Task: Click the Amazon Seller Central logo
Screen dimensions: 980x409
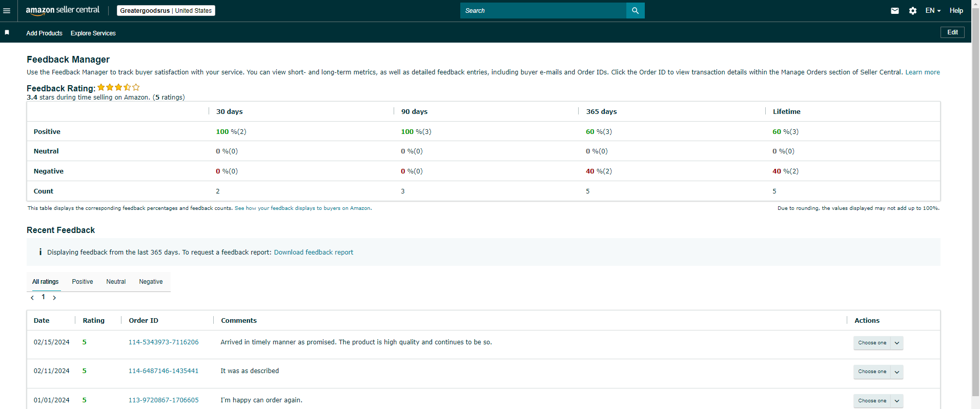Action: click(x=63, y=10)
